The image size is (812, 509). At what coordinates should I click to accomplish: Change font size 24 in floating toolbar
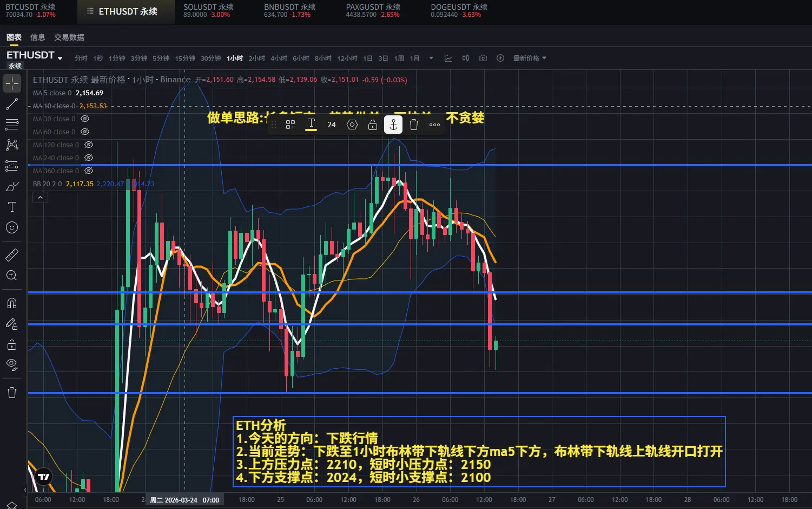pos(332,125)
